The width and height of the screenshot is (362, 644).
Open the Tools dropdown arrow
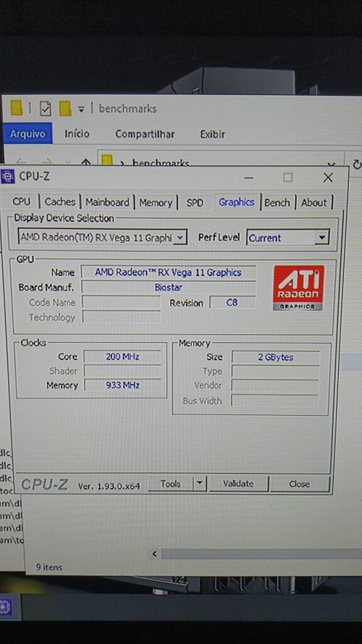(x=200, y=484)
